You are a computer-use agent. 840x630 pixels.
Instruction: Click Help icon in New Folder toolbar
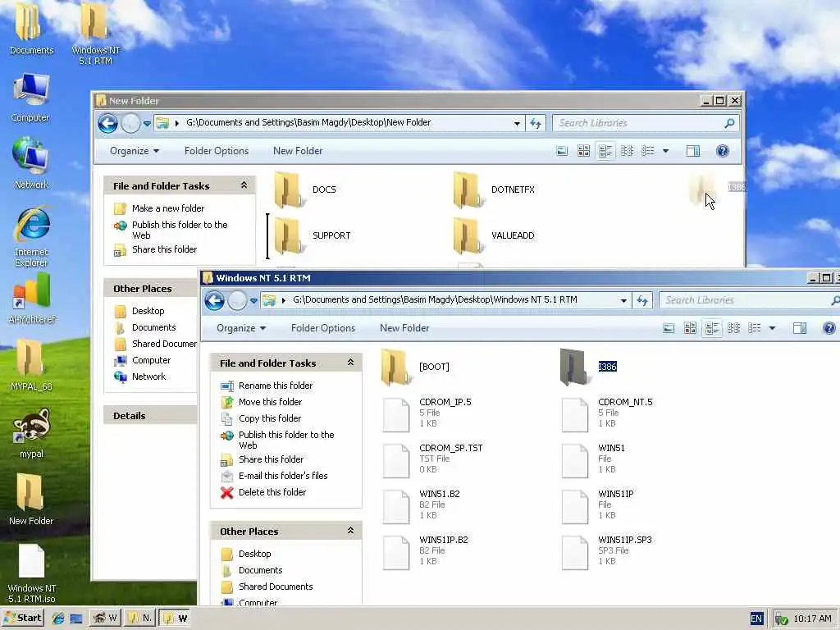point(722,151)
